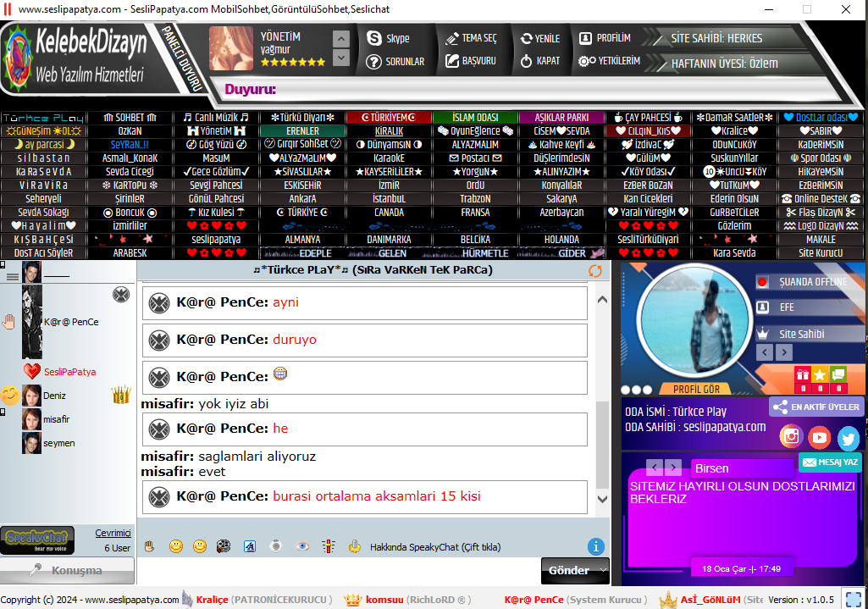Image resolution: width=868 pixels, height=609 pixels.
Task: Show next profile with right chevron under Site Sahibi
Action: pyautogui.click(x=787, y=352)
